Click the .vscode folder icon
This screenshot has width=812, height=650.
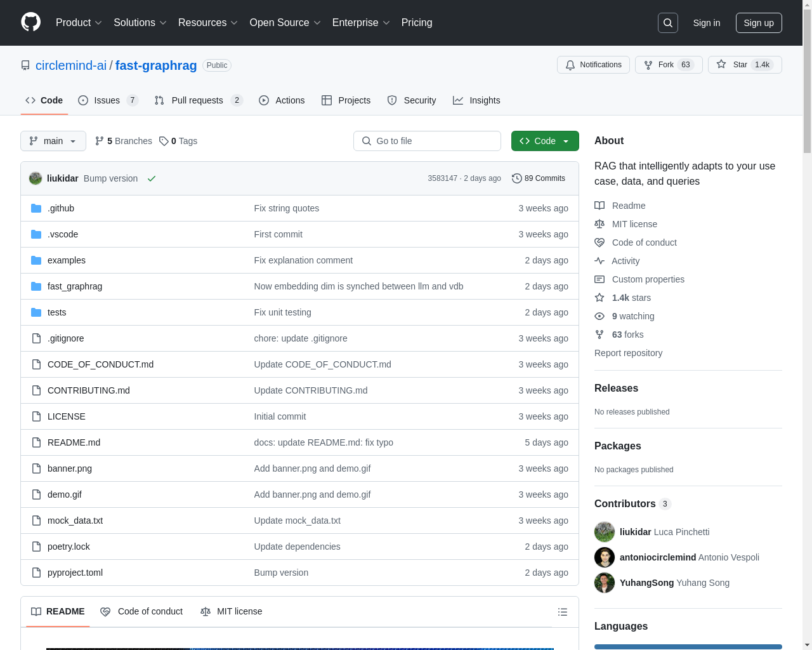pyautogui.click(x=36, y=234)
